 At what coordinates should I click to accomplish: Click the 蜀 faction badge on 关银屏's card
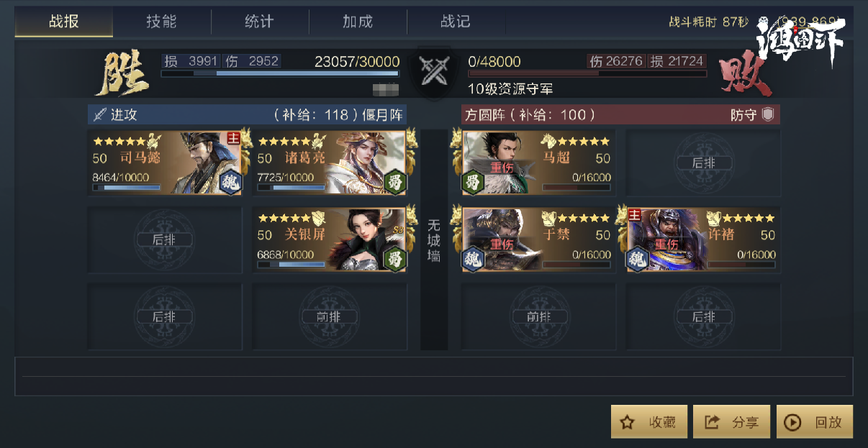pos(394,259)
